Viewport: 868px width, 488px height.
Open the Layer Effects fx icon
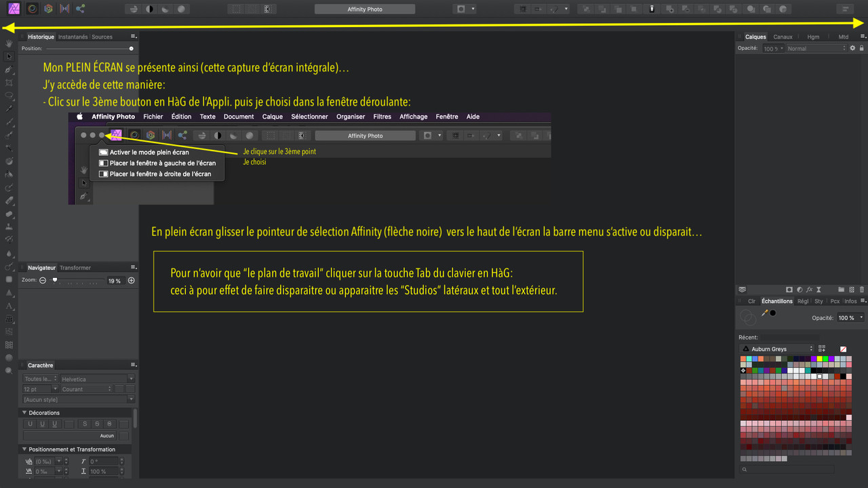809,289
